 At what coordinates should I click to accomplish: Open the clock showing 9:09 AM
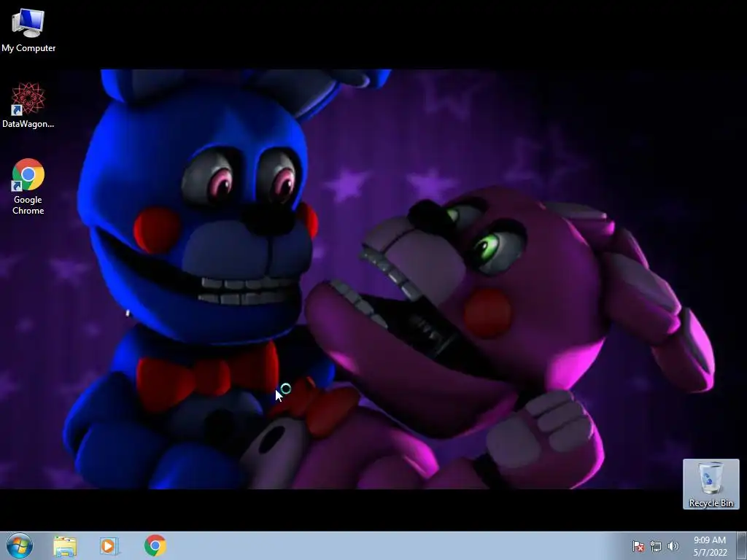(710, 546)
